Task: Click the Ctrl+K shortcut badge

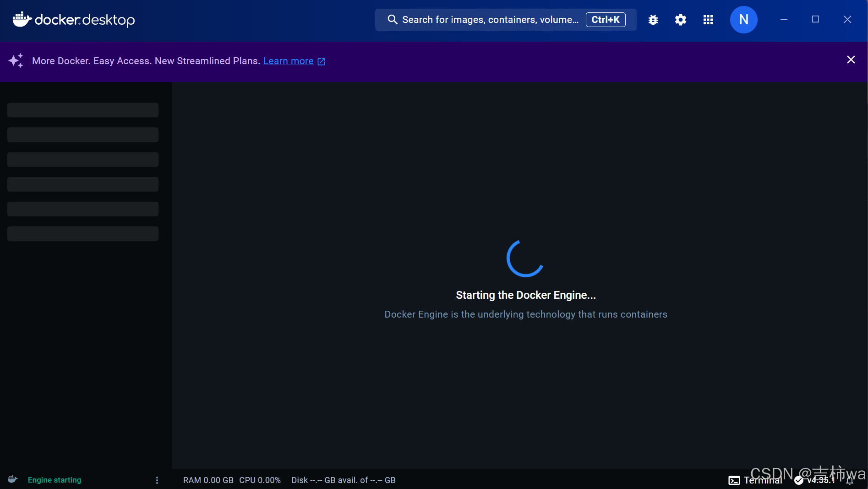Action: 606,20
